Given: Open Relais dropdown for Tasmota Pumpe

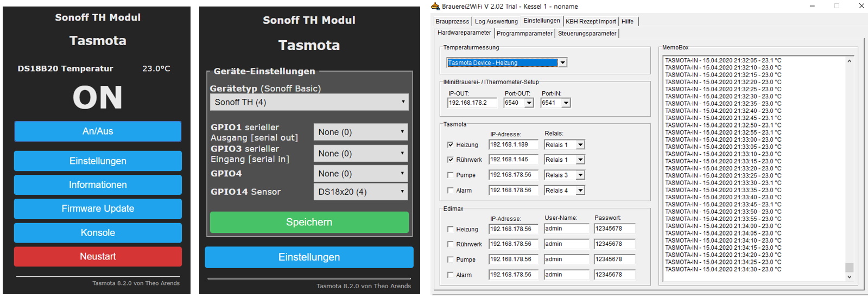Looking at the screenshot, I should tap(580, 175).
